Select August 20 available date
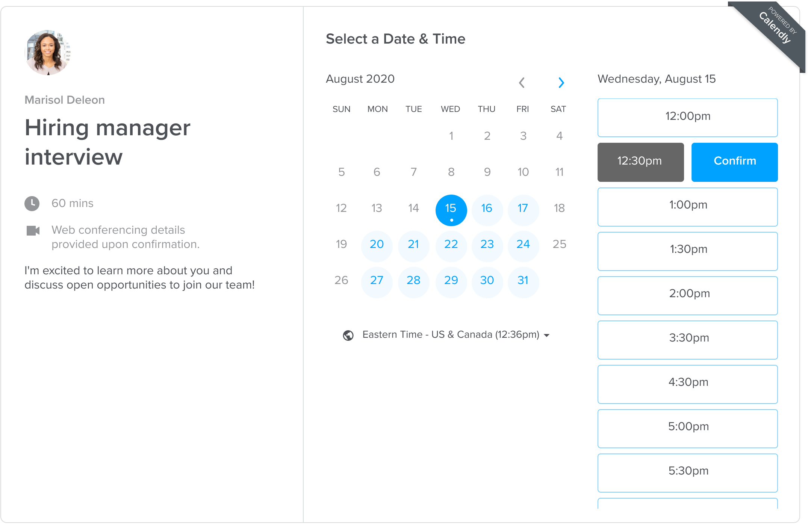This screenshot has height=532, width=808. pos(378,244)
